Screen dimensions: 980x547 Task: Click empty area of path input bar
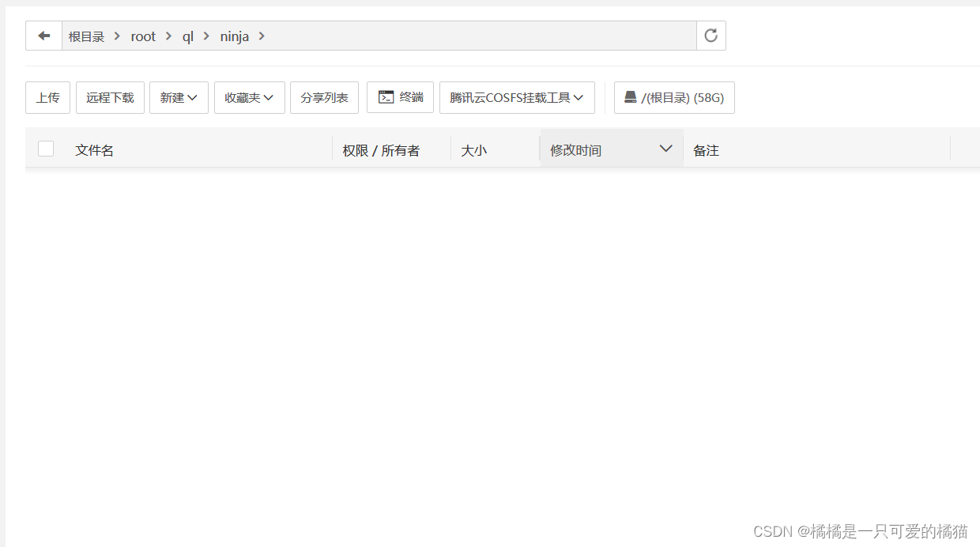pyautogui.click(x=482, y=36)
